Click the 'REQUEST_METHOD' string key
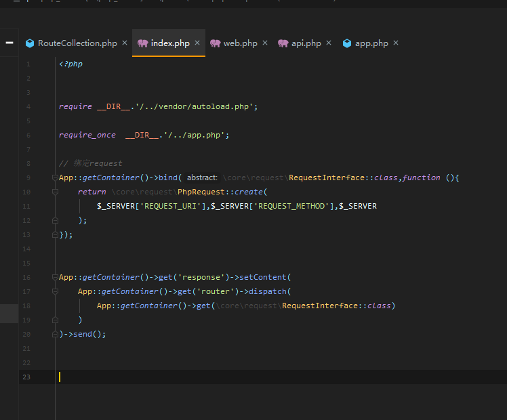The image size is (507, 420). coord(291,206)
